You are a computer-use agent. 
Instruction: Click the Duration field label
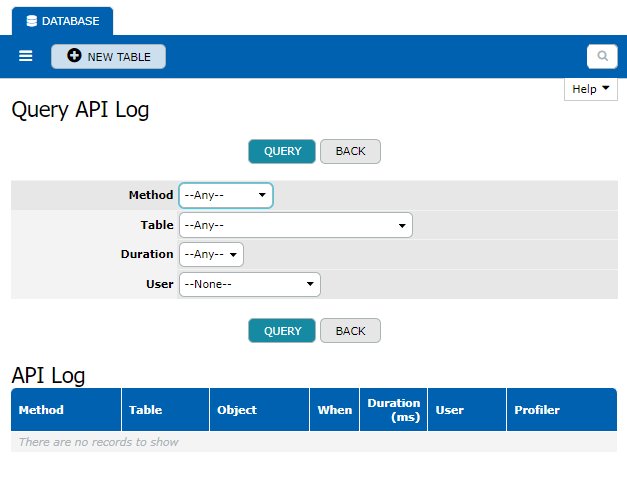(x=147, y=254)
